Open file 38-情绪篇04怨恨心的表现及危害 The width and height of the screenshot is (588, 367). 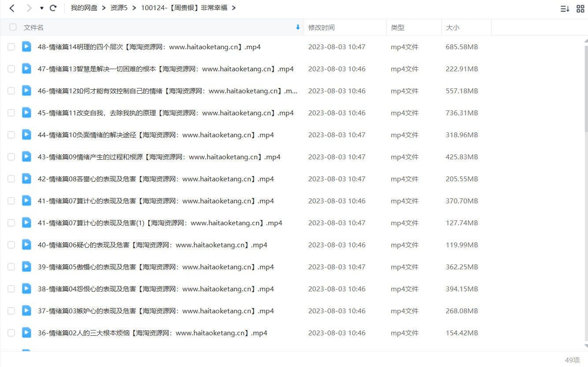[156, 289]
